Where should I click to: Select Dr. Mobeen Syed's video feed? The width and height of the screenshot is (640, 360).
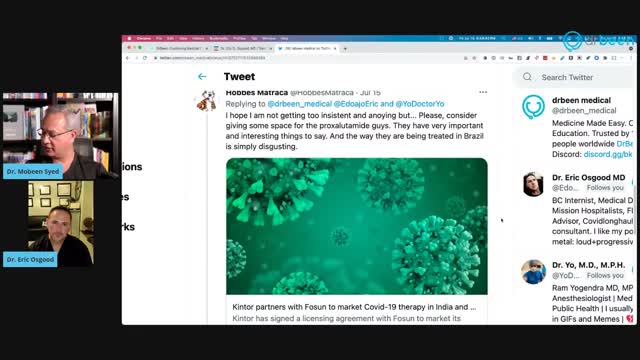(x=61, y=136)
